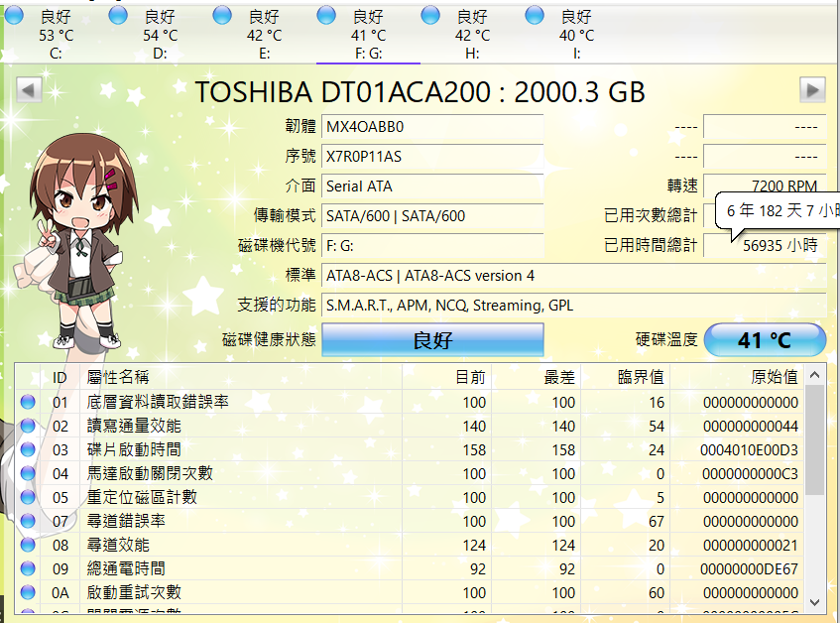This screenshot has width=840, height=623.
Task: Go to the next disk with right arrow
Action: (812, 90)
